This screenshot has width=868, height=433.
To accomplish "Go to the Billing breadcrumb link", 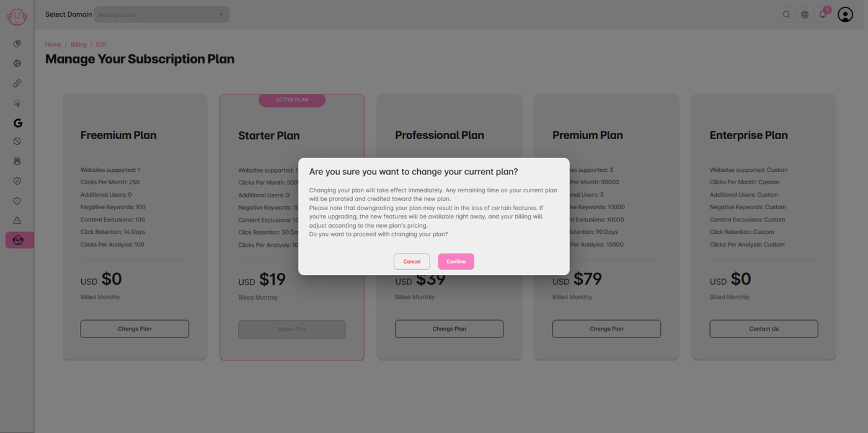I will tap(79, 45).
